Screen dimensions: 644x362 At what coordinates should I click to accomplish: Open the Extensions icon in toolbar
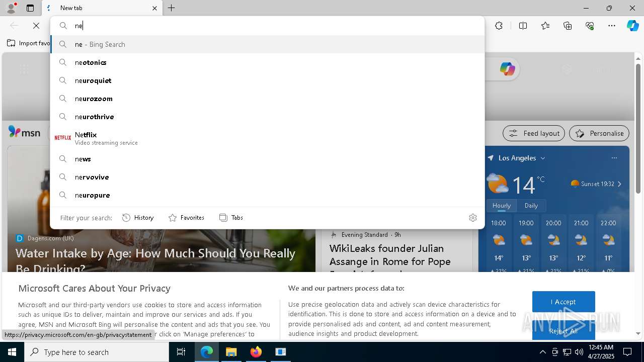tap(499, 26)
